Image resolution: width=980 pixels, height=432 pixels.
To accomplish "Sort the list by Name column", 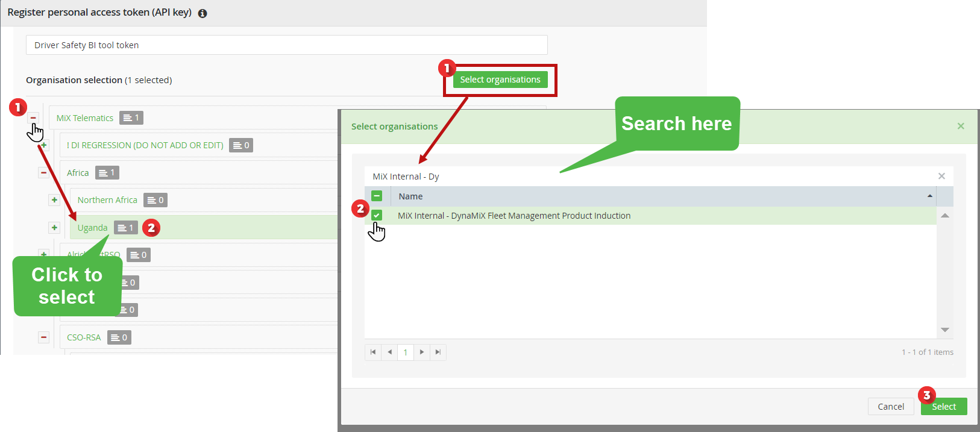I will (410, 196).
